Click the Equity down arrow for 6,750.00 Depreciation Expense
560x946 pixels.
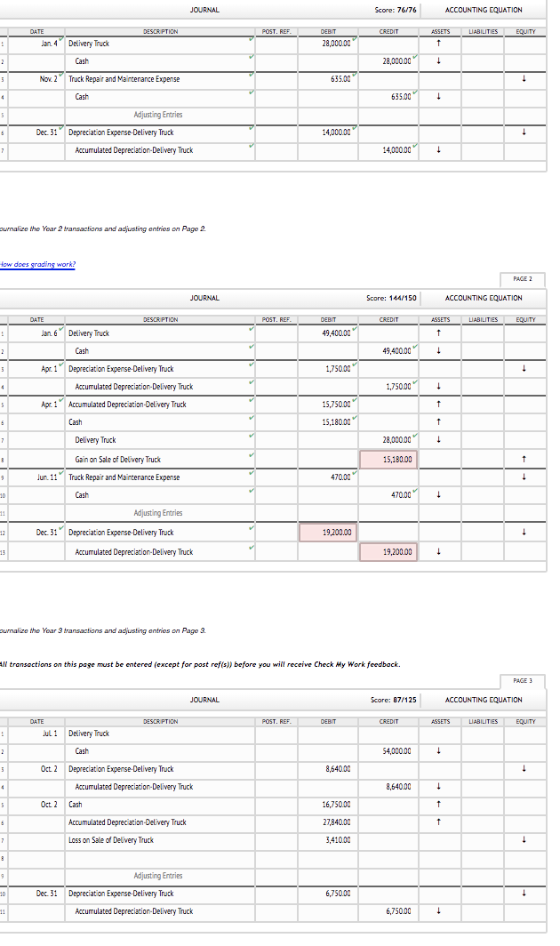click(524, 894)
